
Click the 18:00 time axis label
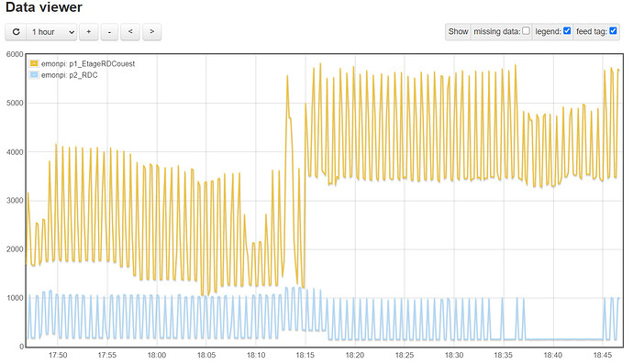coord(157,355)
